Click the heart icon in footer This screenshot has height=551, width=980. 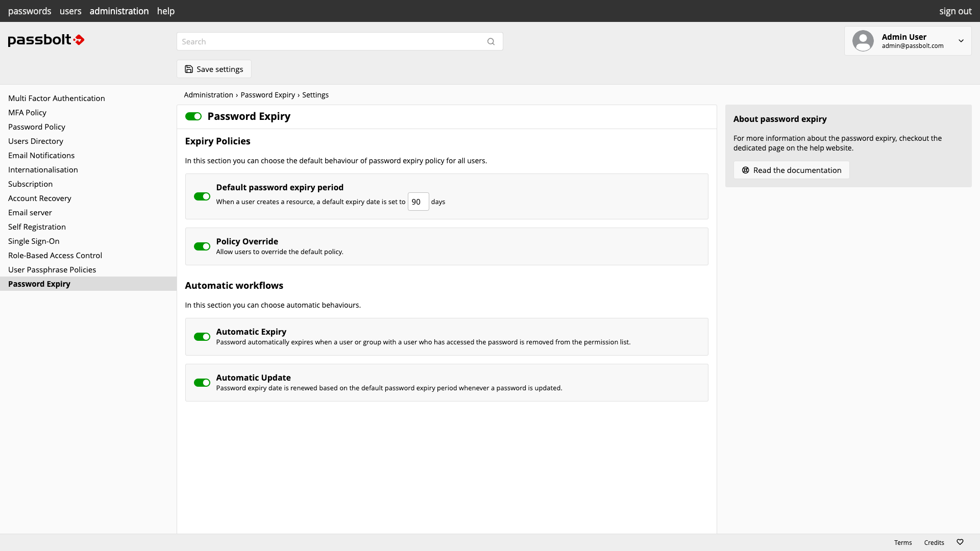click(960, 542)
